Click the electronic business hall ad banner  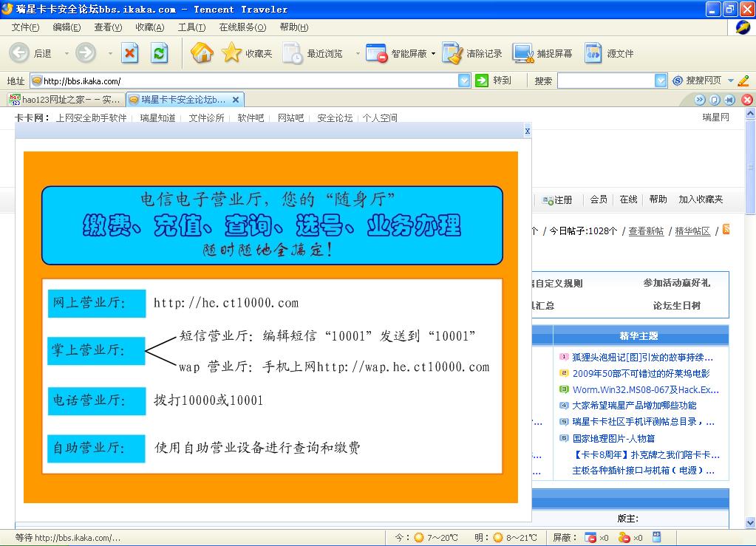point(270,327)
